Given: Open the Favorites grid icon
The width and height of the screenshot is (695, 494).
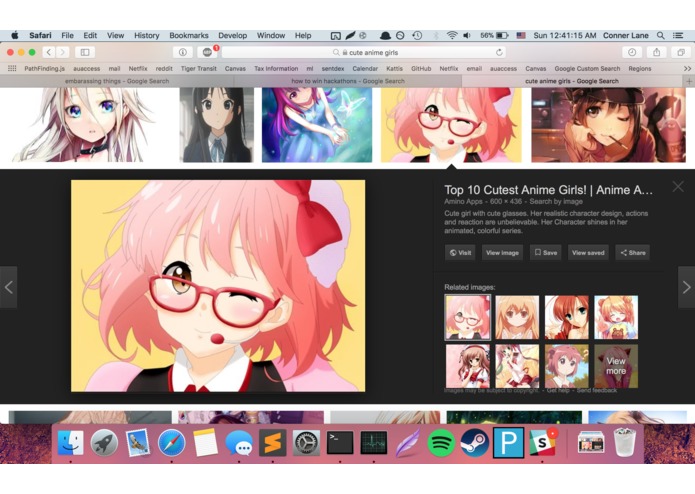Looking at the screenshot, I should (12, 68).
